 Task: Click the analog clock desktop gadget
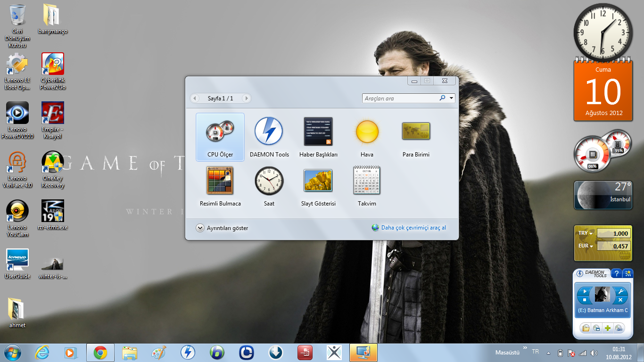[x=603, y=32]
